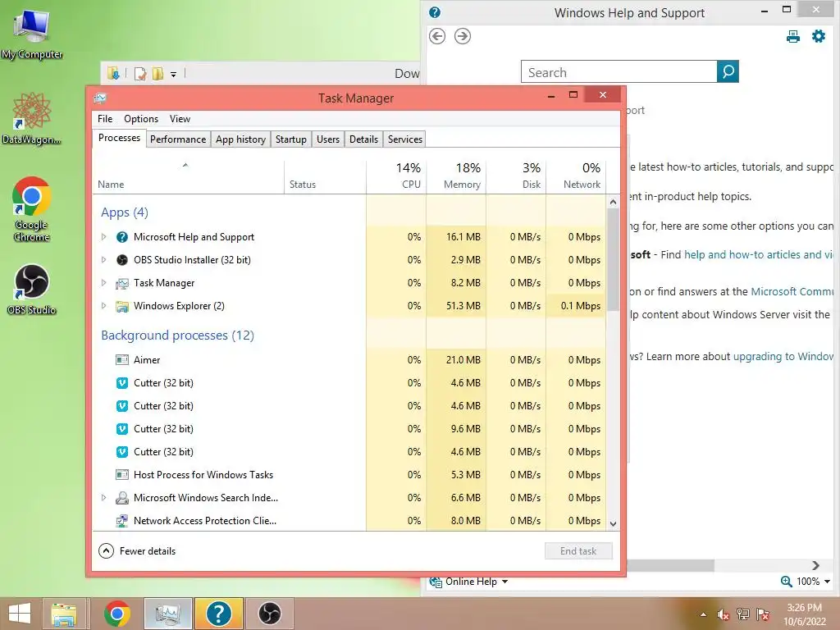Click the New Folder icon in Explorer toolbar
Image resolution: width=840 pixels, height=630 pixels.
click(x=157, y=74)
